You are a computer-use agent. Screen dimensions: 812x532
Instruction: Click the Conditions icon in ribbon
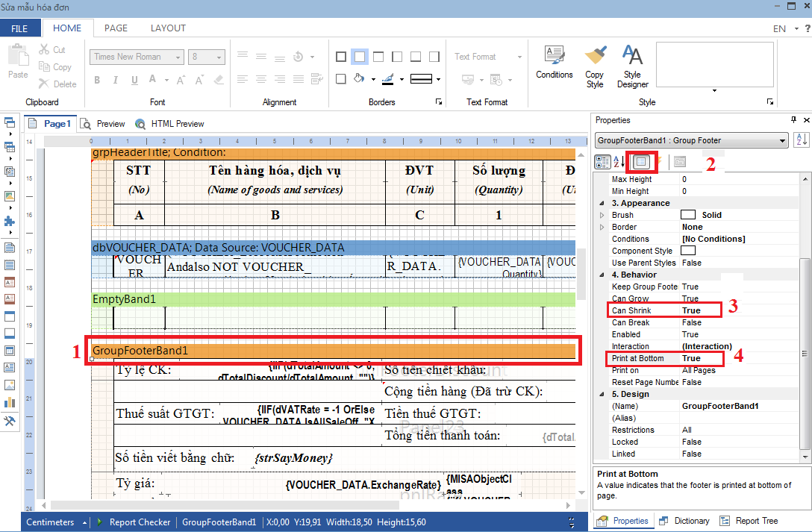(554, 55)
